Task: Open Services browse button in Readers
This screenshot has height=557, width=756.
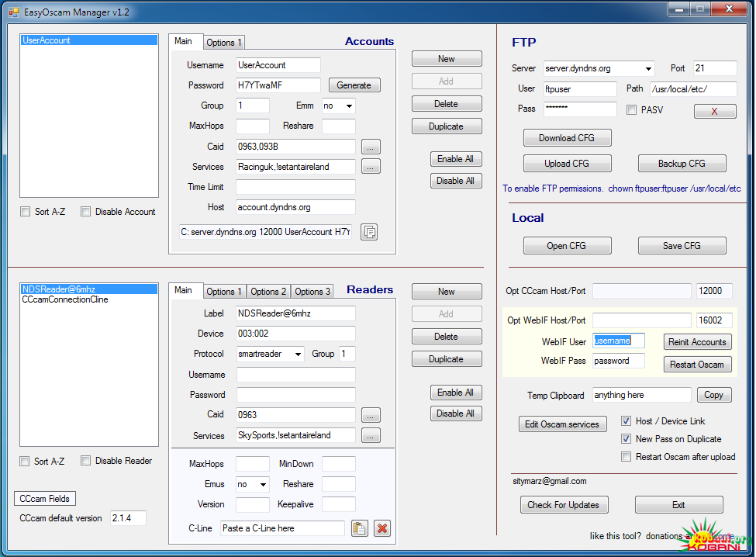Action: (x=371, y=435)
